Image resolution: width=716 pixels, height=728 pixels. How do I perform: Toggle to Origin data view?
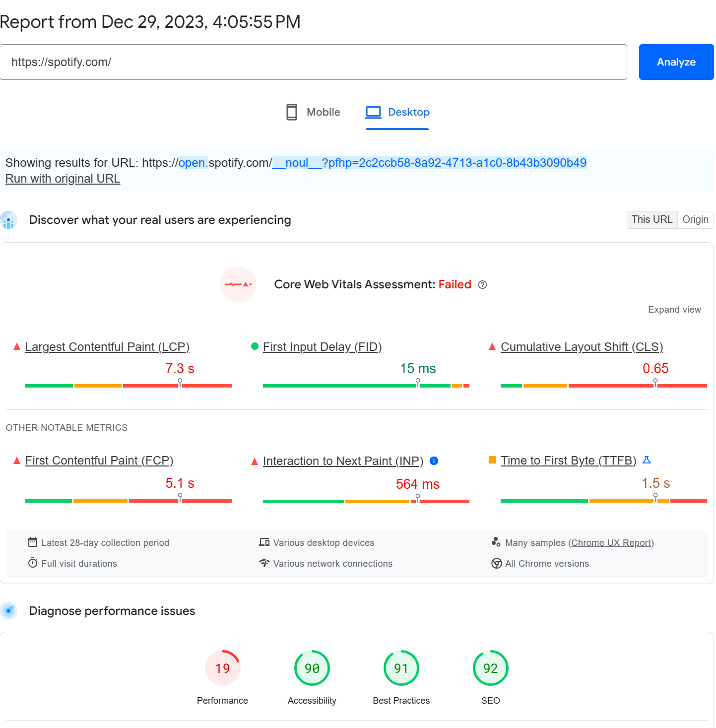[695, 220]
